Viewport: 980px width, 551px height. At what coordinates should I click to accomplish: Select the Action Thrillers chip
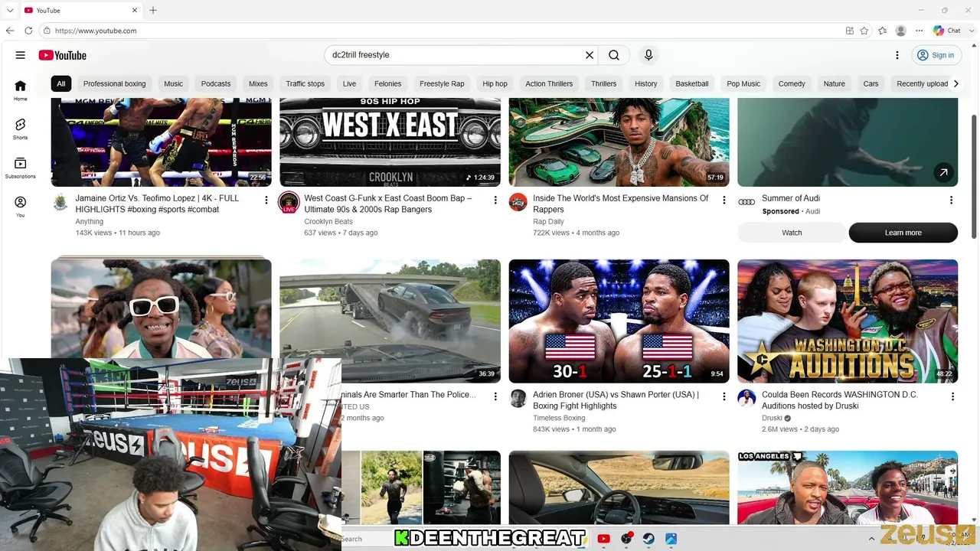(x=549, y=83)
